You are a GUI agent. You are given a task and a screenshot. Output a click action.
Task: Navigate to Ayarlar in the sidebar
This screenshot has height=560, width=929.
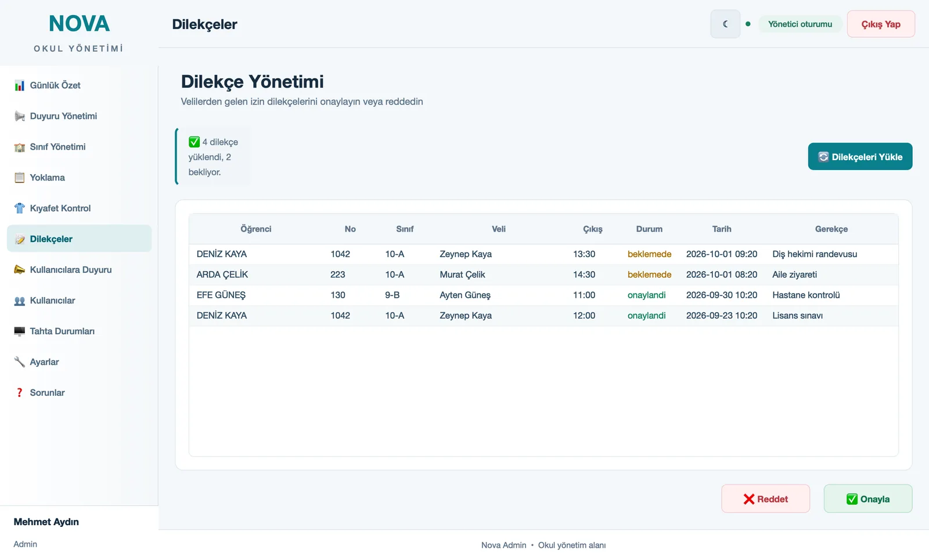pos(79,362)
